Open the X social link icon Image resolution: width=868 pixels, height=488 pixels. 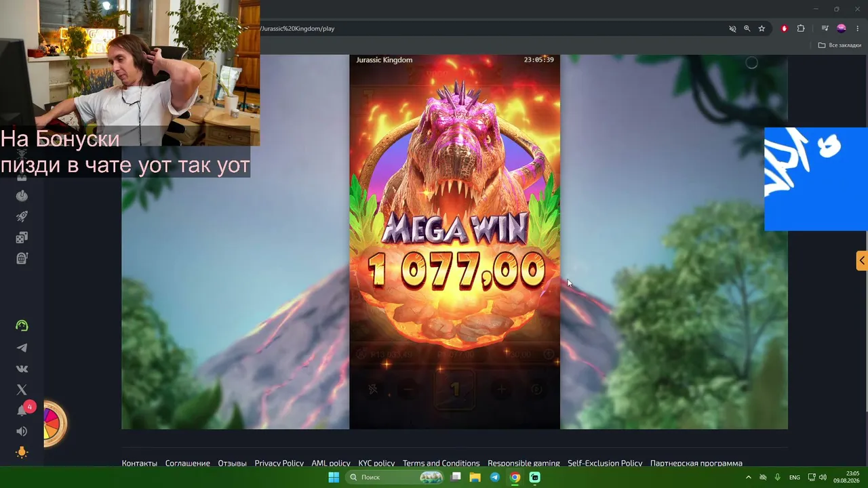tap(22, 390)
